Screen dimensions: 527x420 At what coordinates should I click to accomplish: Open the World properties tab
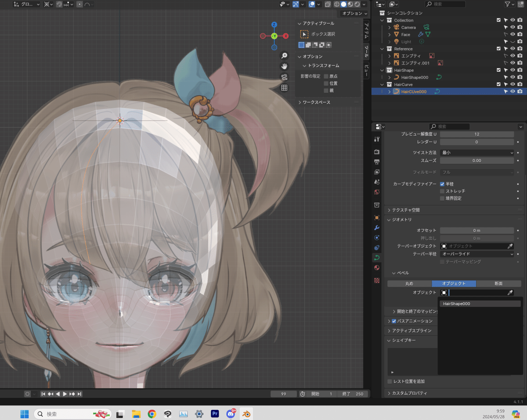click(376, 192)
